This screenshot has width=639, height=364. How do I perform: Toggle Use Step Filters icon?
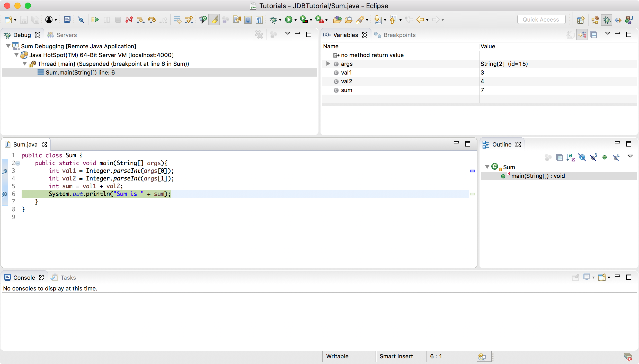(x=189, y=20)
